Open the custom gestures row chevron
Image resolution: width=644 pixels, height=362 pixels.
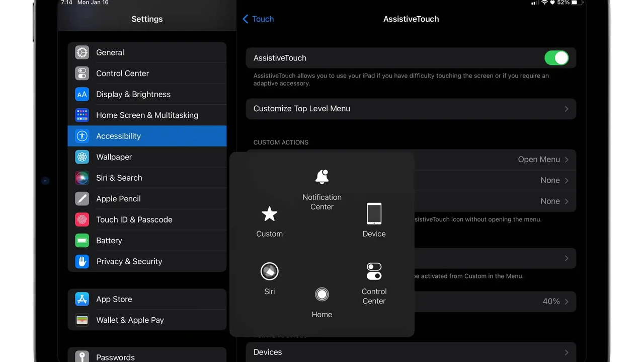[567, 258]
